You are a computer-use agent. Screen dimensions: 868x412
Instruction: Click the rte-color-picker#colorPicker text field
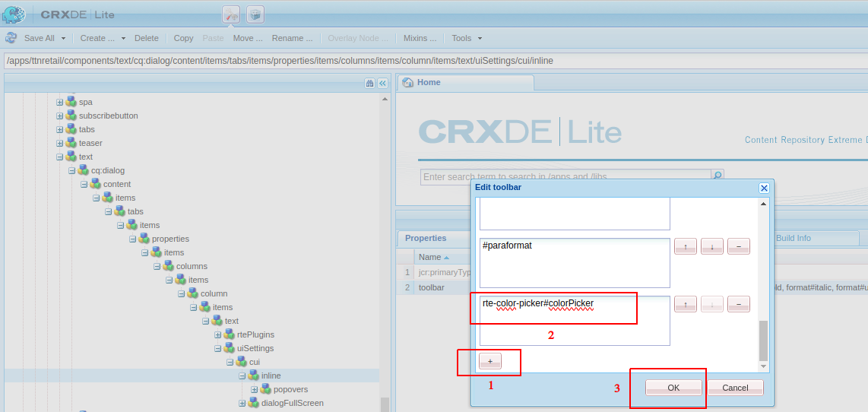click(575, 321)
